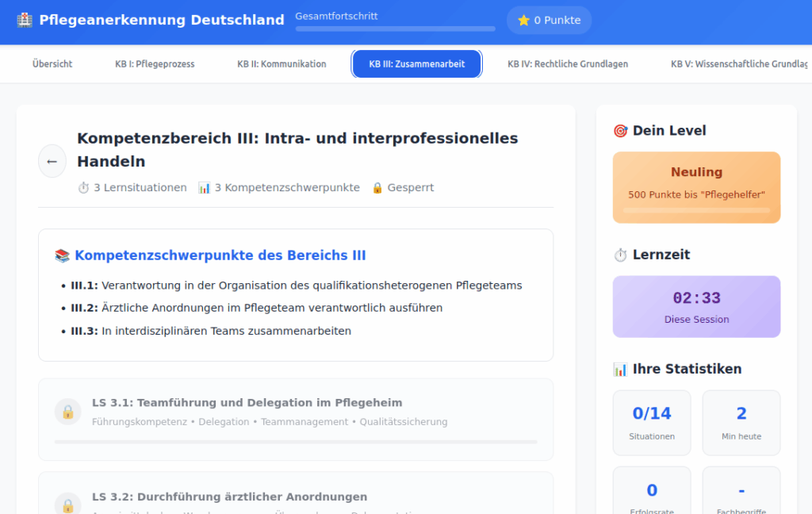Click the 02:33 session timer card

[696, 307]
